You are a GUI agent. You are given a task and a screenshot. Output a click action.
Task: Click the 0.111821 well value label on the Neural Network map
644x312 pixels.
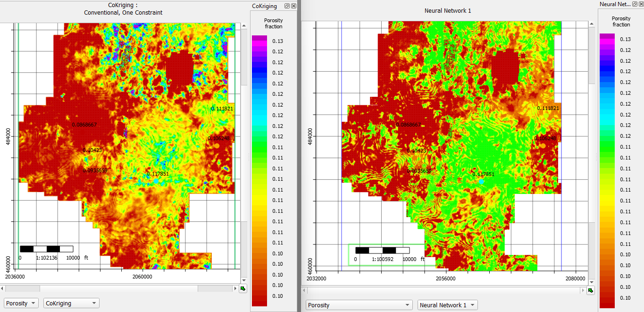[549, 108]
